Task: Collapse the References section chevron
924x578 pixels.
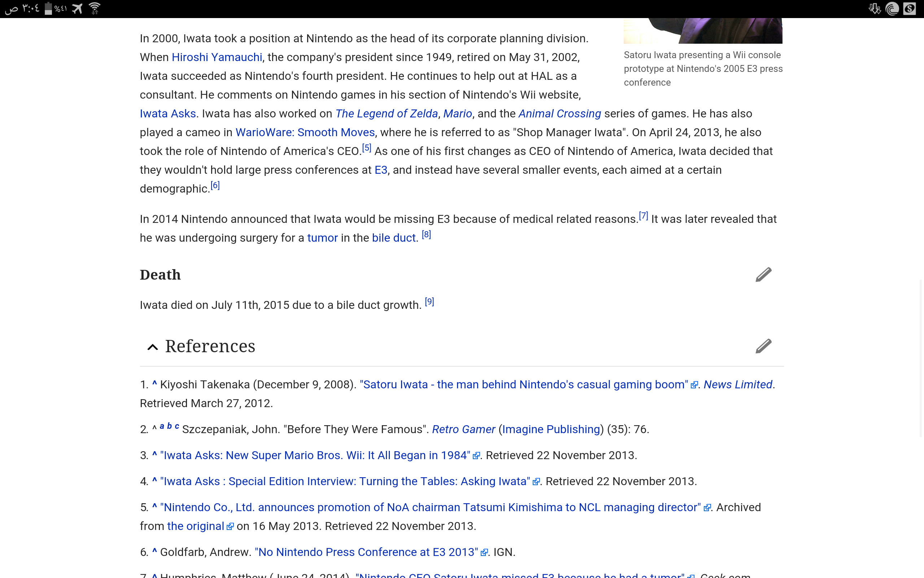Action: 153,347
